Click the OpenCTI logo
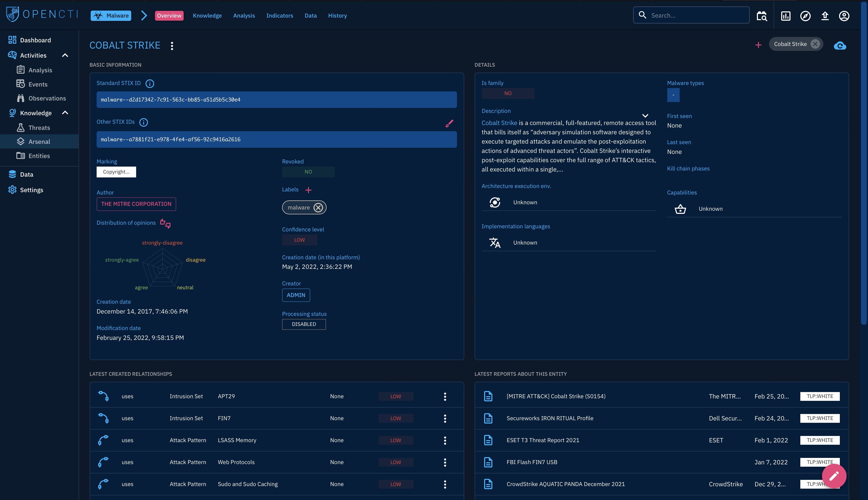Screen dimensions: 868x500 (42, 14)
